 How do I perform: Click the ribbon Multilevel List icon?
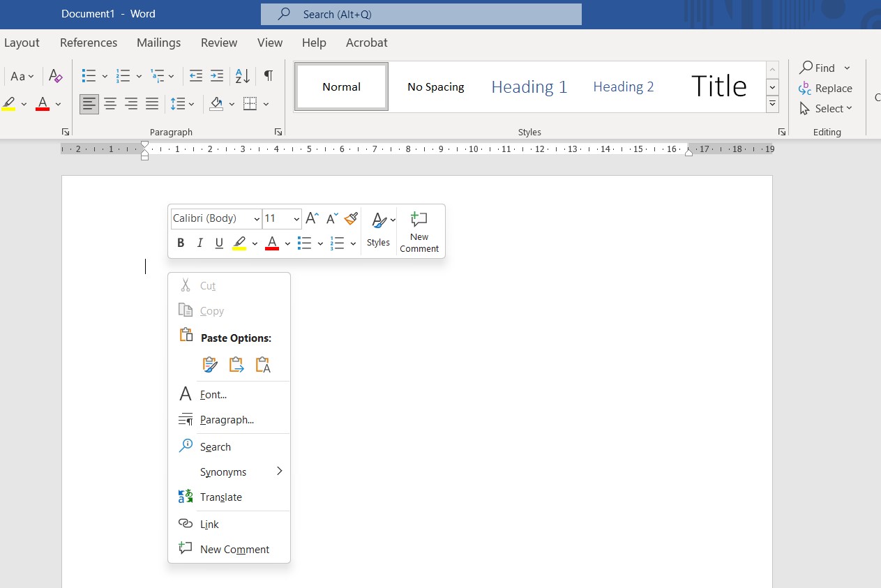pyautogui.click(x=158, y=76)
